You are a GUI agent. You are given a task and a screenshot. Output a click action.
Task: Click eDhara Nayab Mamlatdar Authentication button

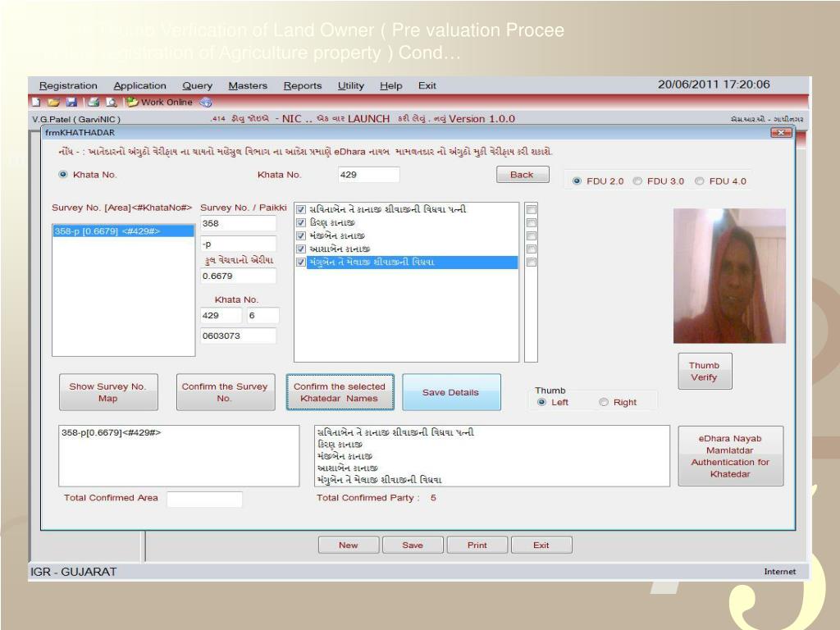(x=730, y=456)
